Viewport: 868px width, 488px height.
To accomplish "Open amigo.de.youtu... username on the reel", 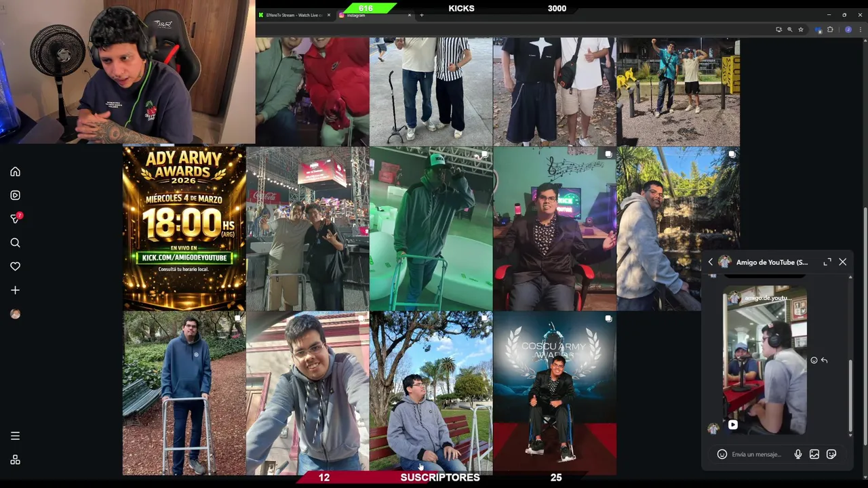I will coord(767,298).
